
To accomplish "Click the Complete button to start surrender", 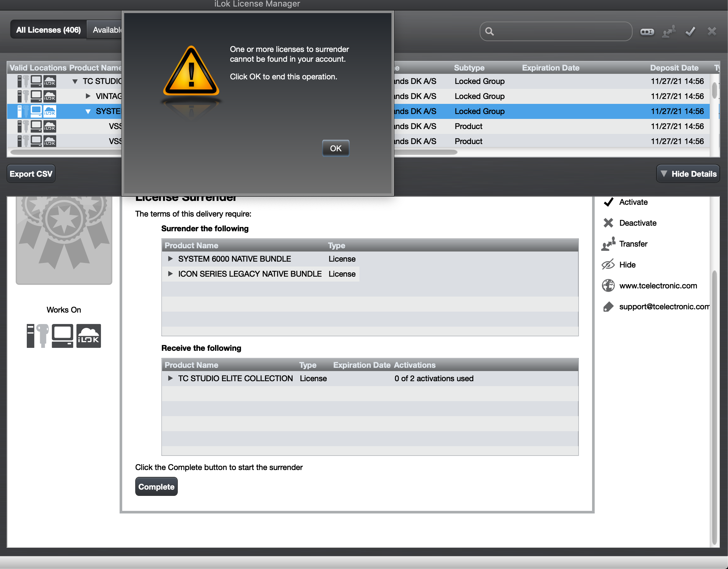I will [156, 486].
